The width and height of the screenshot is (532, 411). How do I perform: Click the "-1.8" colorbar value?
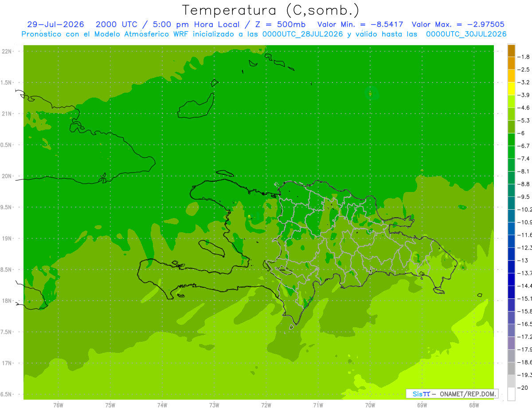[524, 57]
